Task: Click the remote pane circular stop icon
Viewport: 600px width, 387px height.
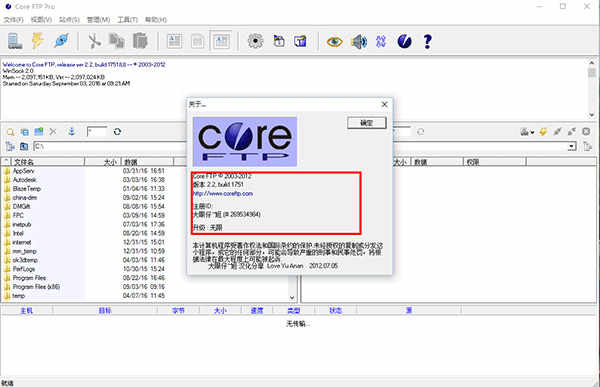Action: point(586,132)
